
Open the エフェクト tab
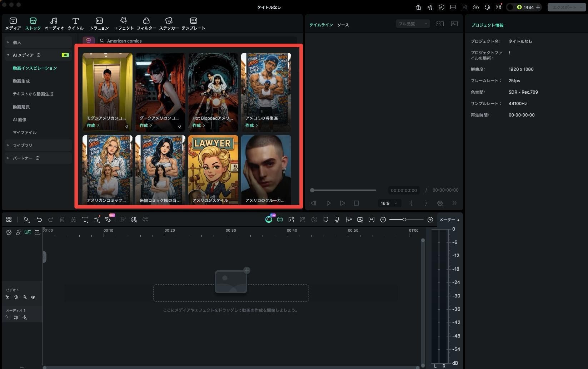[124, 24]
